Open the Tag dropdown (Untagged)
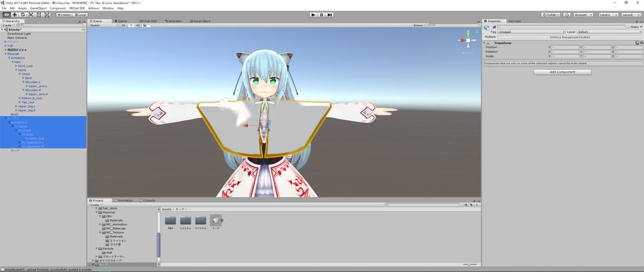The width and height of the screenshot is (644, 272). coord(531,31)
